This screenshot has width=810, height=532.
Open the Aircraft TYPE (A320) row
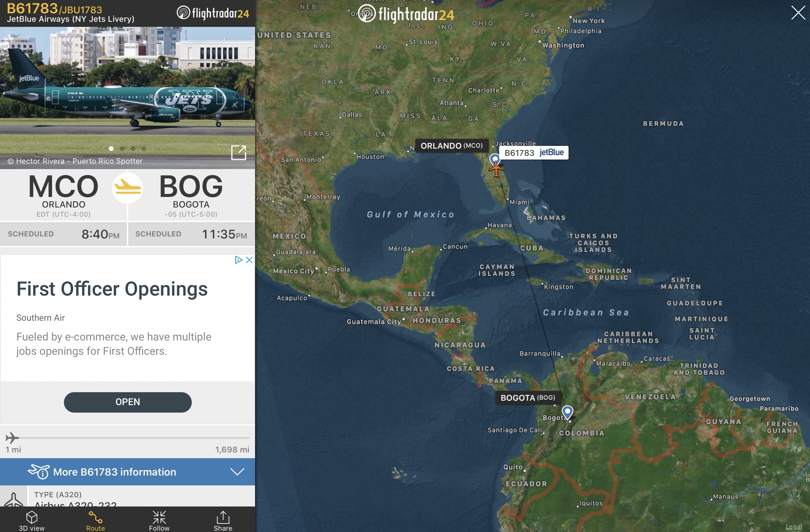[127, 496]
